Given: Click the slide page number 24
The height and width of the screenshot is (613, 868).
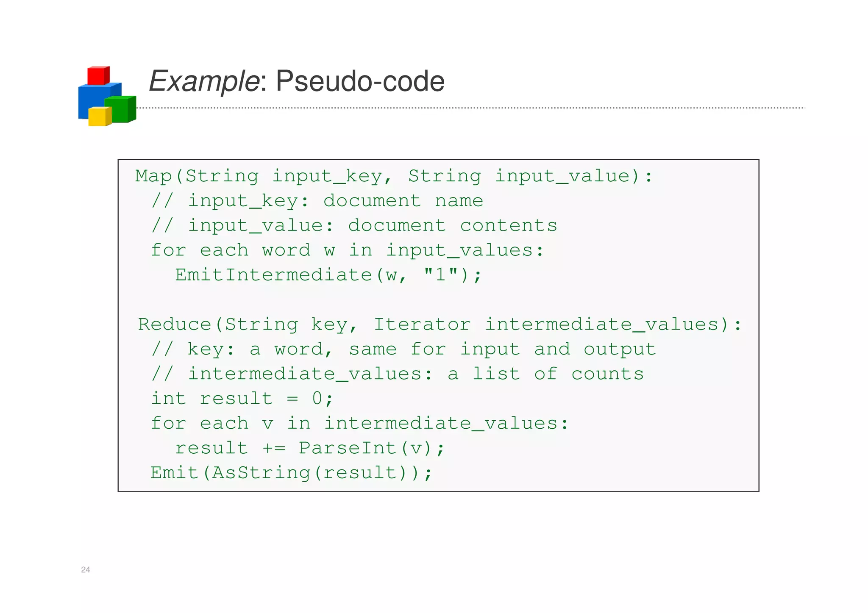Looking at the screenshot, I should (86, 570).
